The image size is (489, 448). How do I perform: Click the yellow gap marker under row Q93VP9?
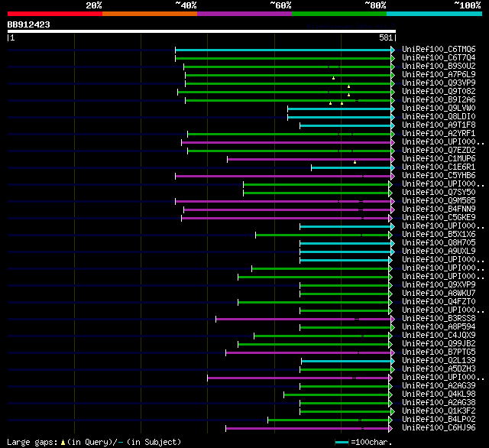click(348, 86)
